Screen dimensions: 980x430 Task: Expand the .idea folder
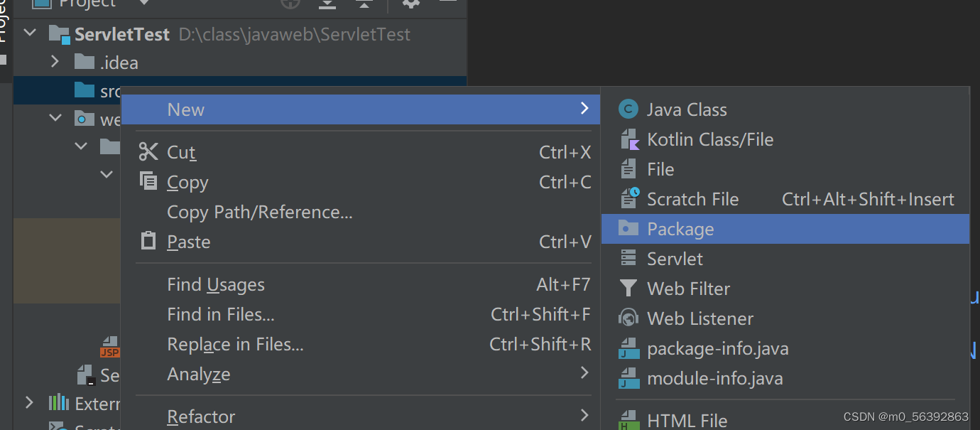[55, 62]
